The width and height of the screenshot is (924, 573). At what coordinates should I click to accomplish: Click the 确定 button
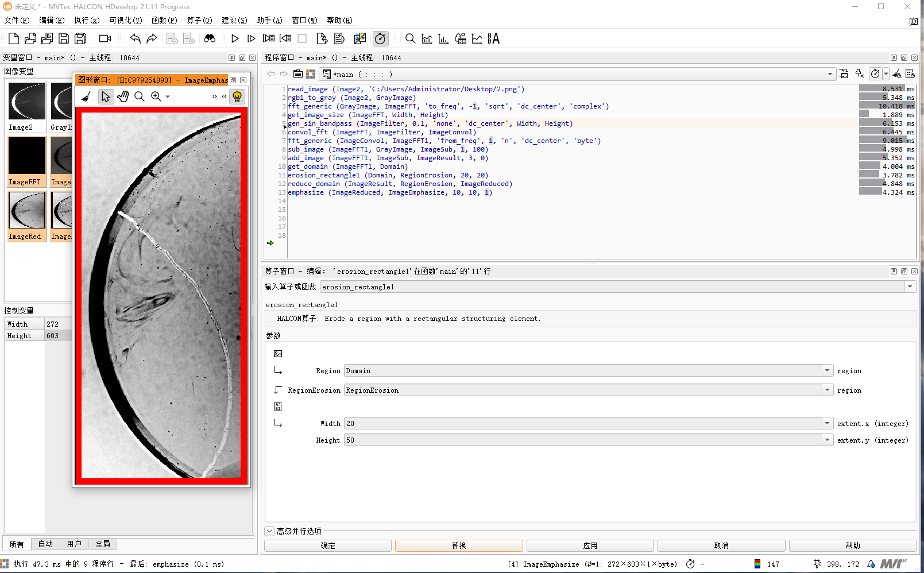[x=328, y=545]
